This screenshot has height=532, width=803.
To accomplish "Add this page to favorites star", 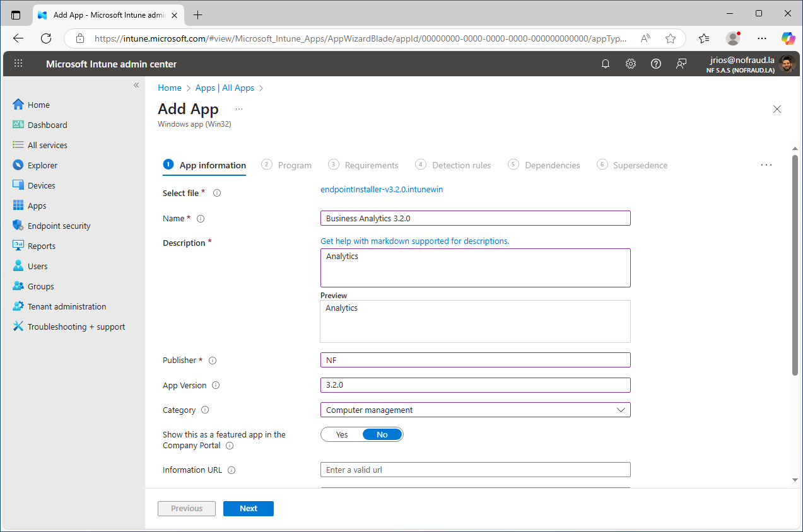I will [671, 38].
